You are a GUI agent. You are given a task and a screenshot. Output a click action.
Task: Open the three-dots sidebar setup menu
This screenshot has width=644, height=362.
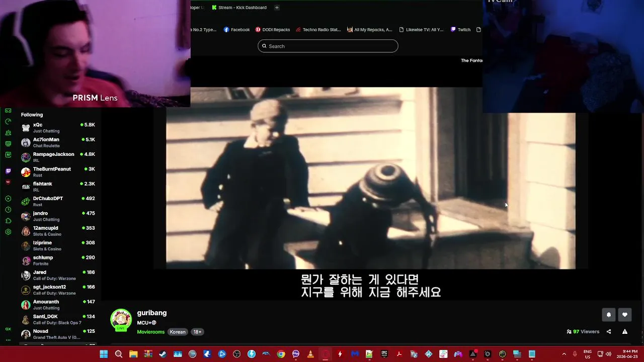[8, 340]
